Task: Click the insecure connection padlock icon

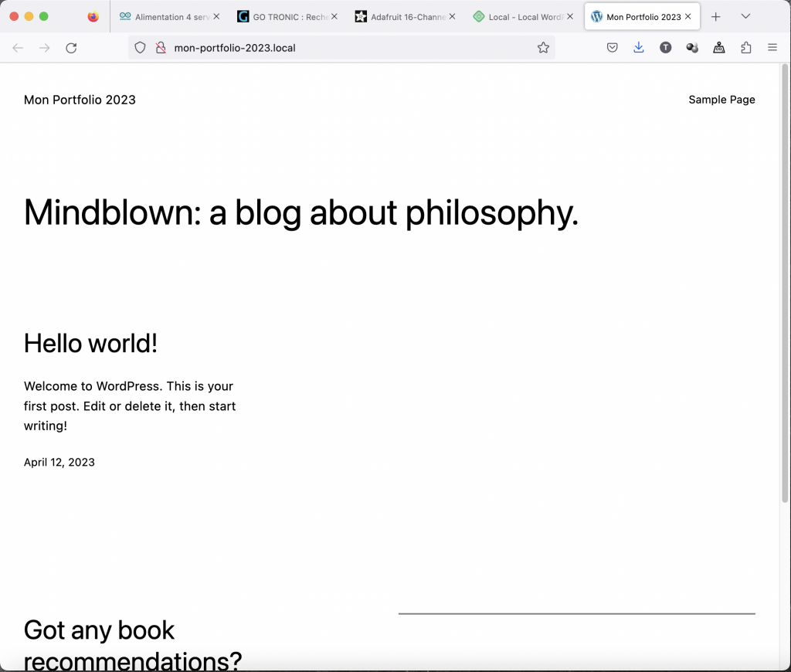Action: [x=161, y=48]
